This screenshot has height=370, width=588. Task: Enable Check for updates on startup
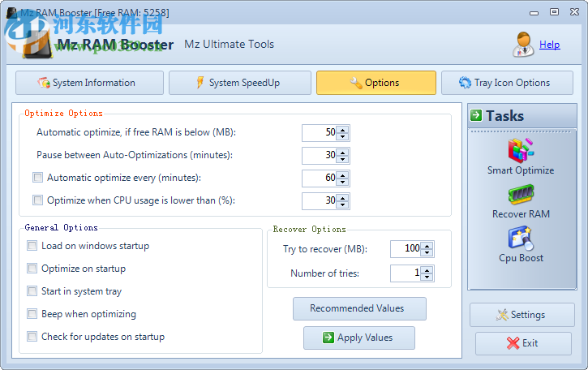[32, 337]
